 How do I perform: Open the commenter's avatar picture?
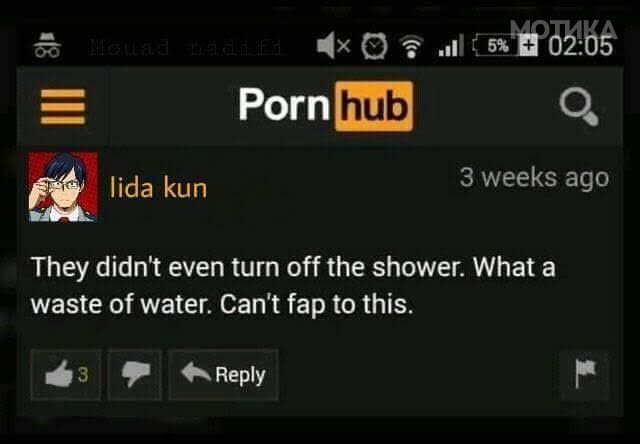point(63,187)
